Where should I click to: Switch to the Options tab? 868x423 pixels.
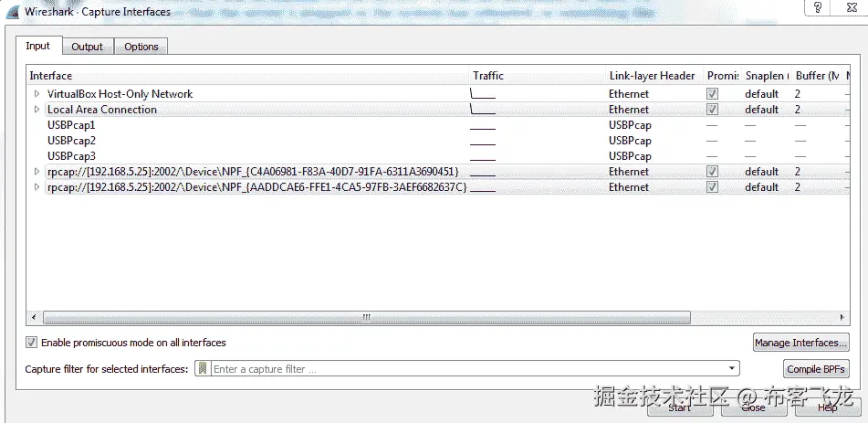[x=141, y=47]
